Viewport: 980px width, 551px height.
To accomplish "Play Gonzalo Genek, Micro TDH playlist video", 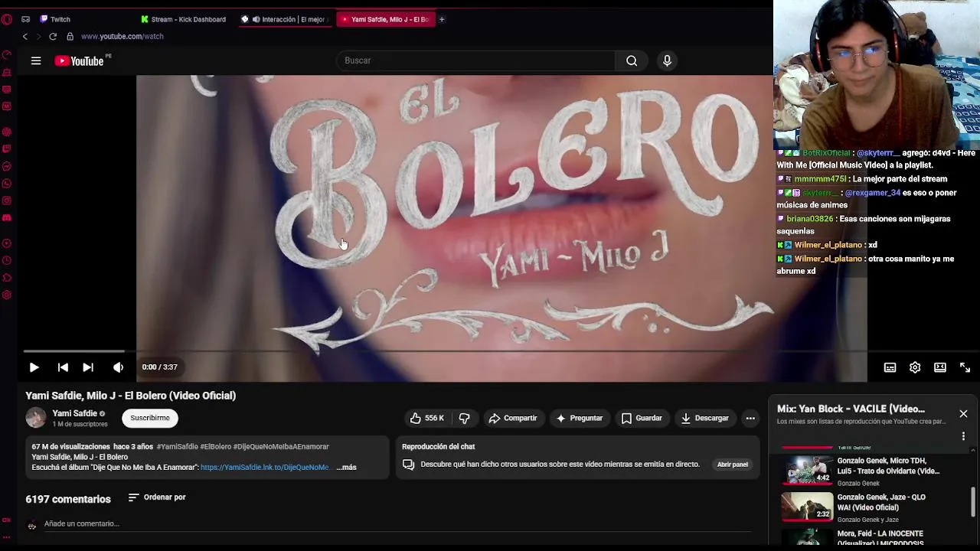I will click(x=873, y=471).
